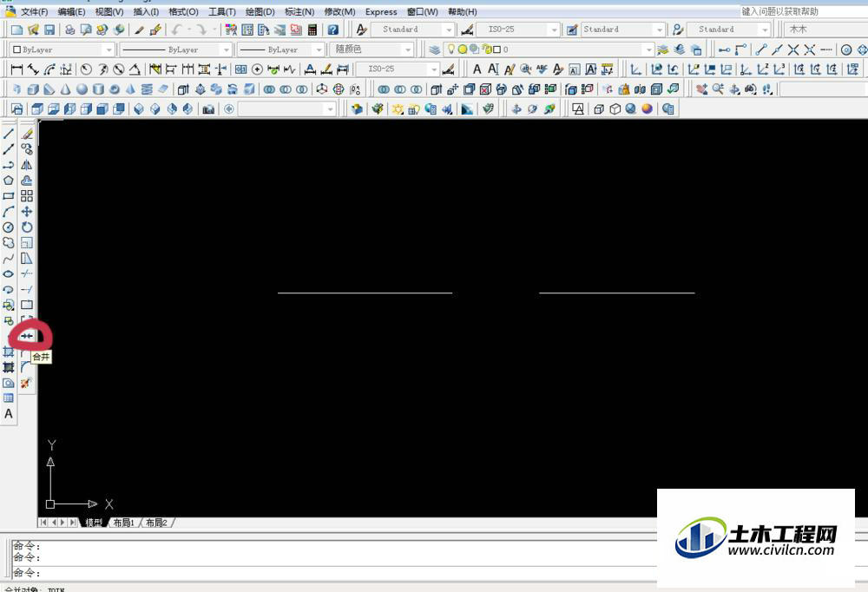Select the Hatch tool
Image resolution: width=868 pixels, height=592 pixels.
9,351
